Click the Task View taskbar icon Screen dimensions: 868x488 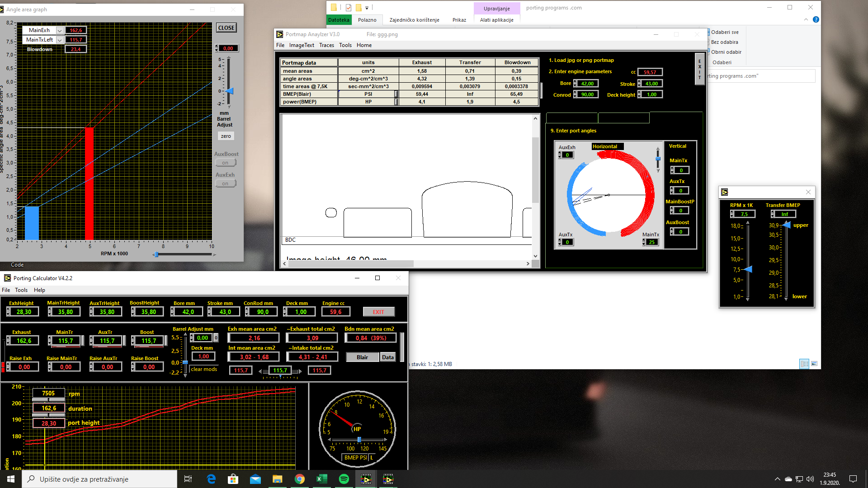pos(188,479)
